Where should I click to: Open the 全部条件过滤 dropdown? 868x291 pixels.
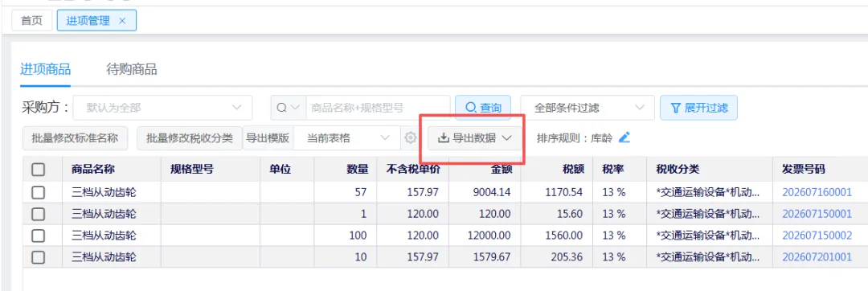point(588,108)
